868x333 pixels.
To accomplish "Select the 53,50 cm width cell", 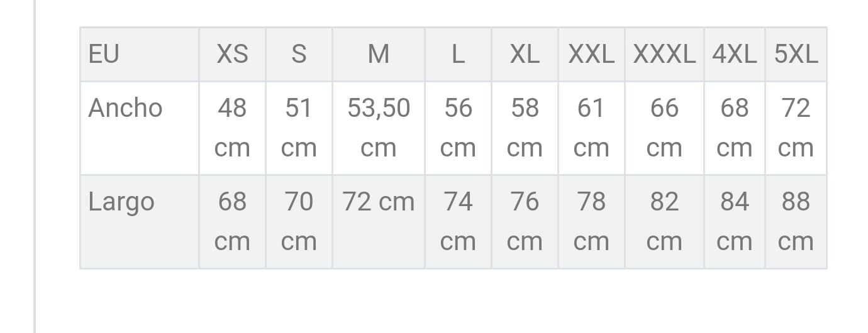I will tap(379, 128).
